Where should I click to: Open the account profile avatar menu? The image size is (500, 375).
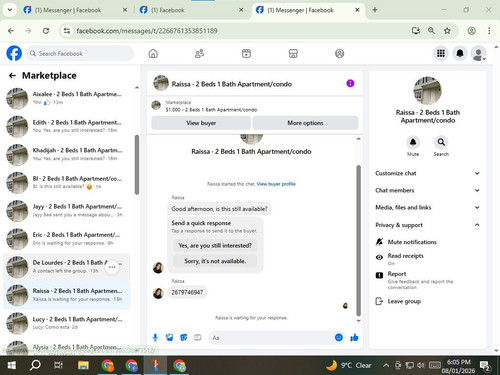[479, 53]
